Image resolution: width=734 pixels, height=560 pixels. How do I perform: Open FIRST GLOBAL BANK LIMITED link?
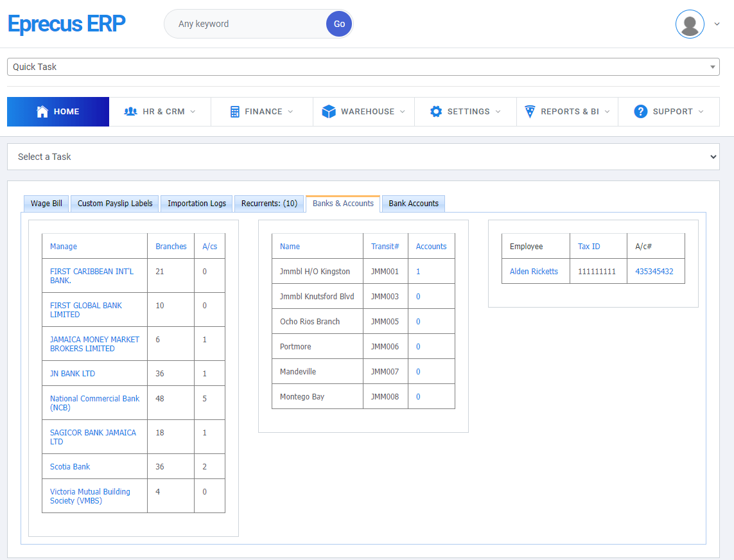(x=85, y=310)
